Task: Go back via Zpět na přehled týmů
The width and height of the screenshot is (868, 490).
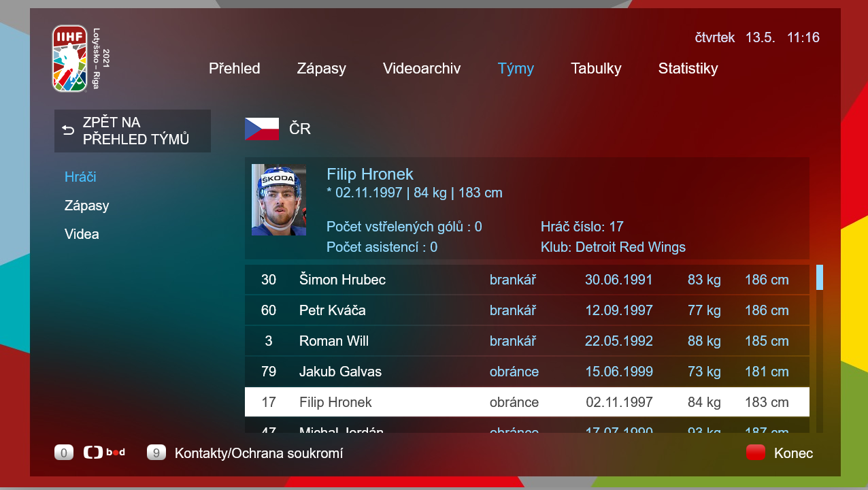Action: [x=133, y=131]
